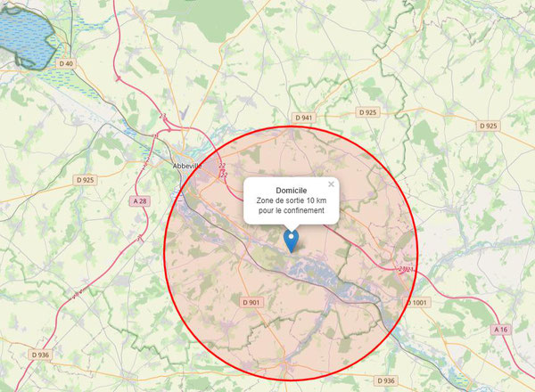The width and height of the screenshot is (535, 392).
Task: Click the blue hatched bay water area
Action: pos(26,37)
